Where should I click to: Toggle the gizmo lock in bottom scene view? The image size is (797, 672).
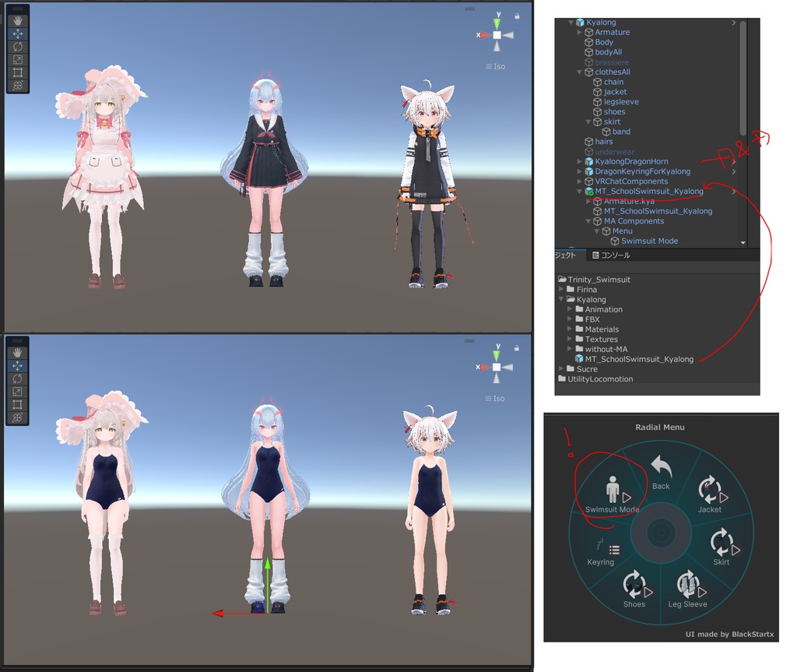pos(517,349)
